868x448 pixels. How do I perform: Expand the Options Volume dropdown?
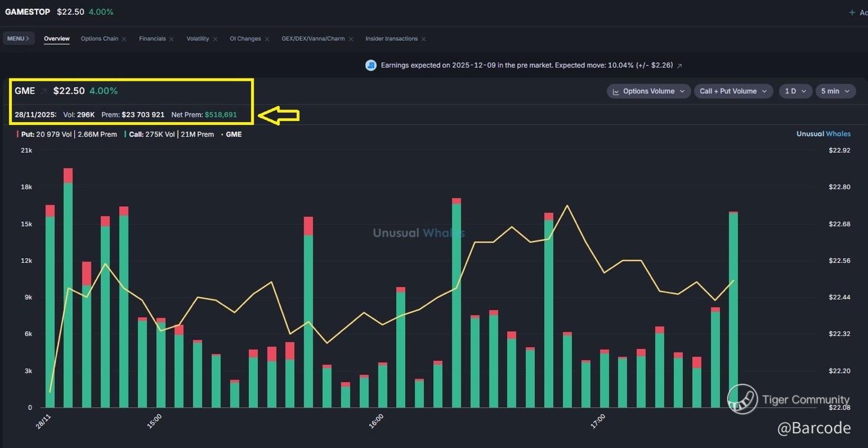coord(649,91)
